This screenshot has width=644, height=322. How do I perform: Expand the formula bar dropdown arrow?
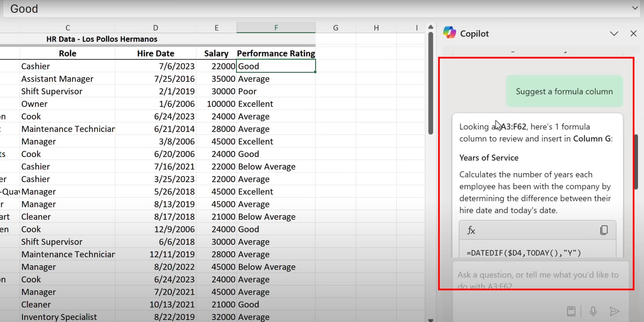[x=635, y=8]
